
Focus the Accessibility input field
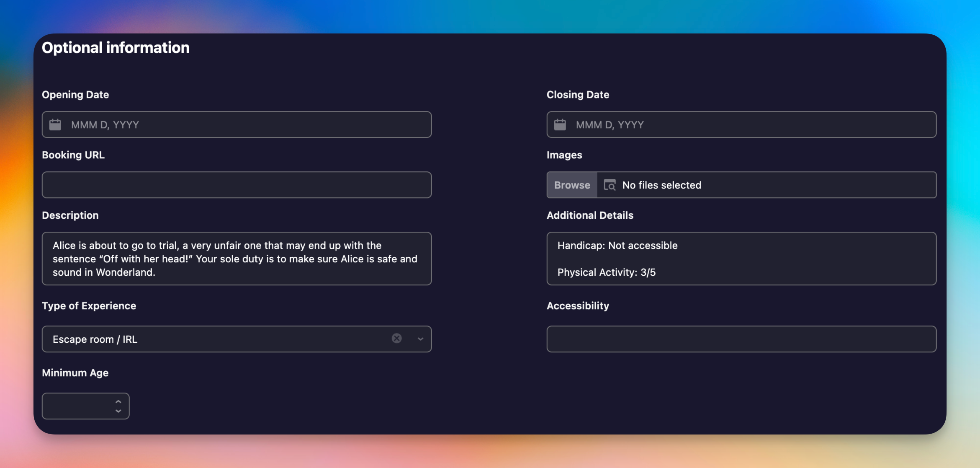pyautogui.click(x=741, y=339)
